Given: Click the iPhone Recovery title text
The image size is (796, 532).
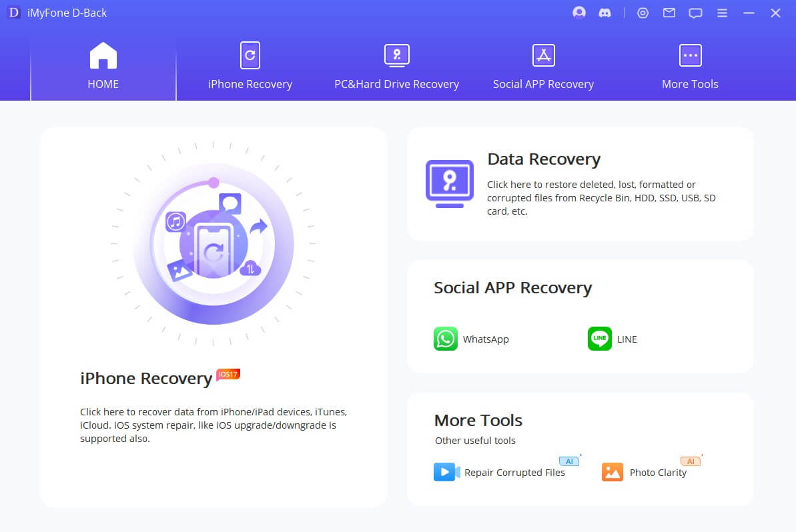Looking at the screenshot, I should coord(146,379).
